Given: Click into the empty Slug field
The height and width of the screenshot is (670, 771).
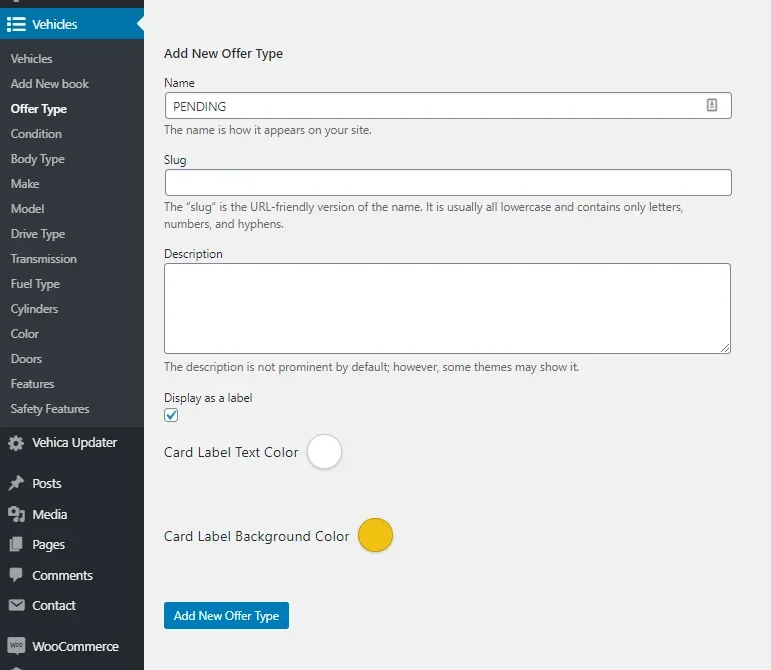Looking at the screenshot, I should pyautogui.click(x=448, y=183).
